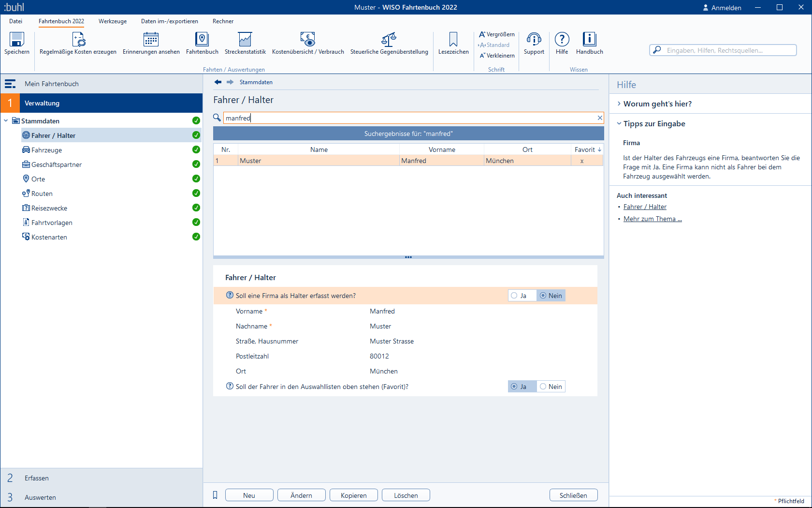Focus the Eingaben, Hilfen, Rechtsquellen search box
Image resolution: width=812 pixels, height=508 pixels.
pyautogui.click(x=723, y=50)
